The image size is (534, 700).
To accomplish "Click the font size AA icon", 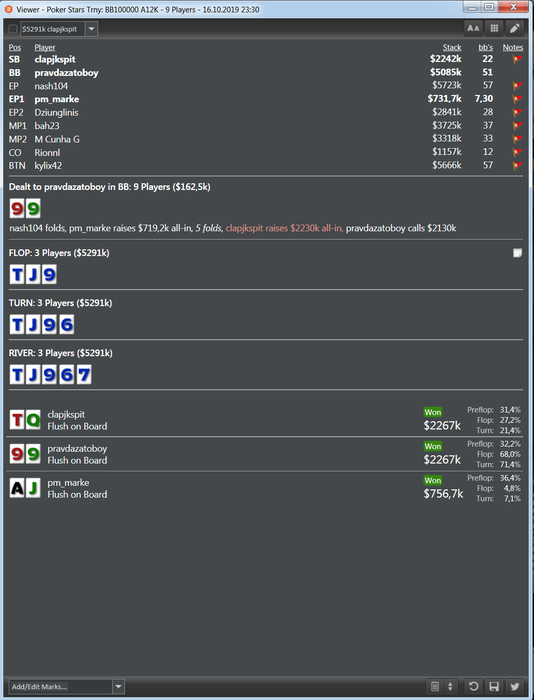I will coord(473,29).
